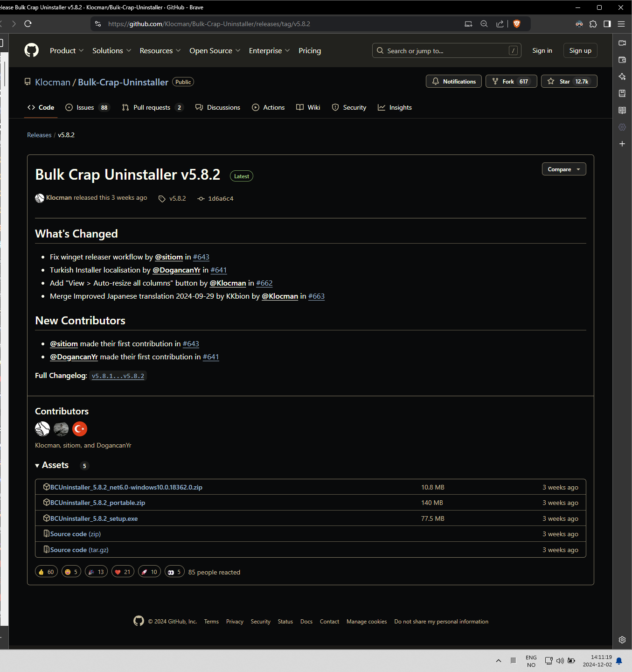
Task: Click the Search or jump to field
Action: click(446, 50)
